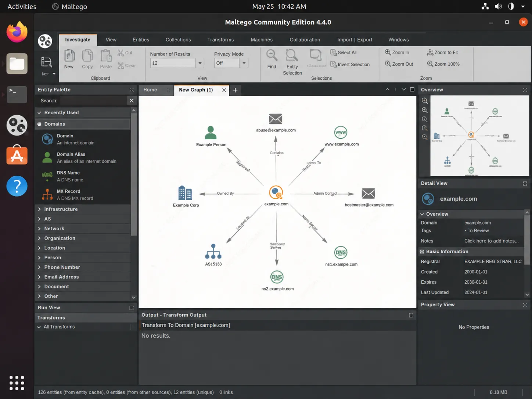Click the Entity Palette vertical scrollbar

click(134, 175)
